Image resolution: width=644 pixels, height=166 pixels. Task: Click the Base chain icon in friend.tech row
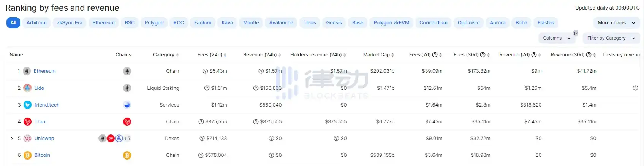127,105
